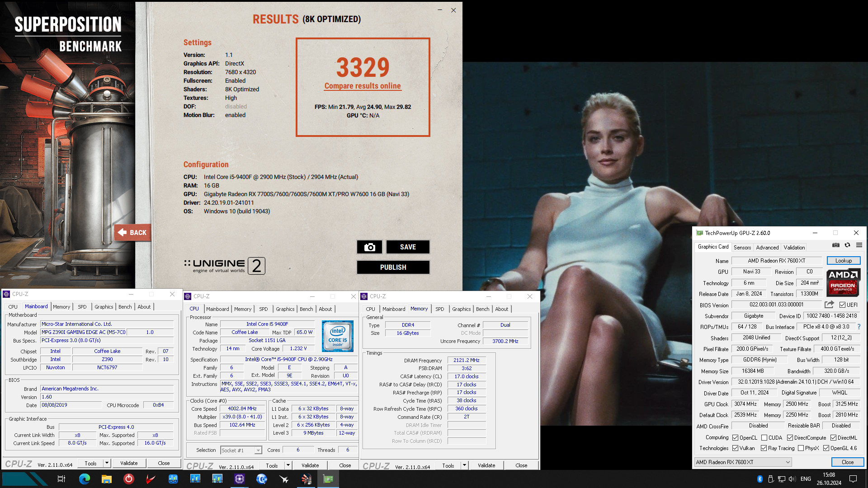Open the GPU selector dropdown in GPU-Z

tap(743, 462)
